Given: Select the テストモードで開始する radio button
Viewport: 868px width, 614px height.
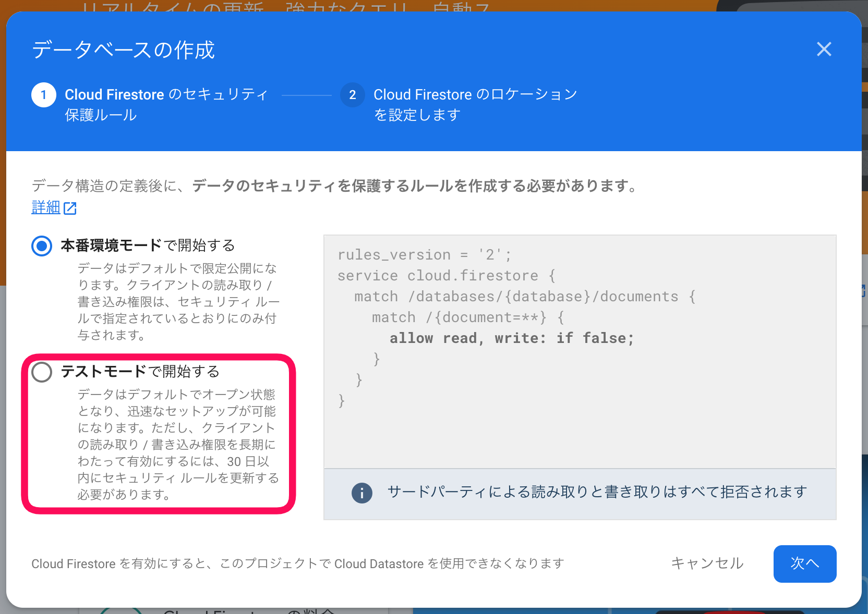Looking at the screenshot, I should [42, 372].
